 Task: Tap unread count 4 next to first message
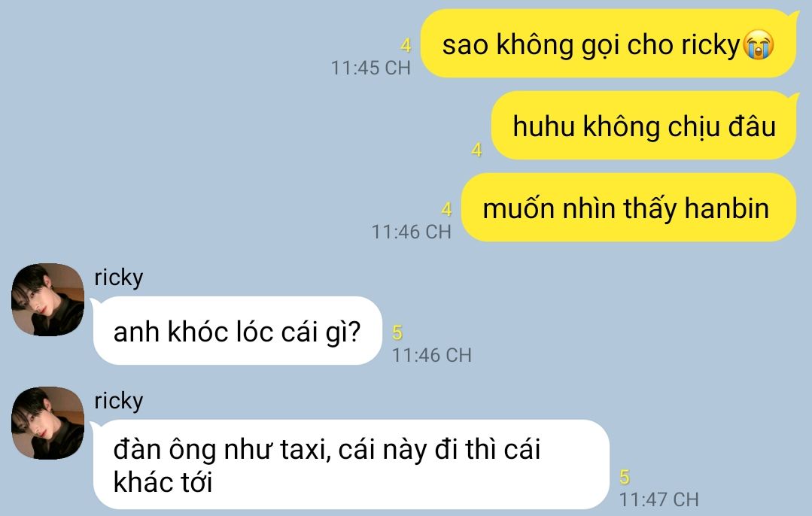[406, 46]
